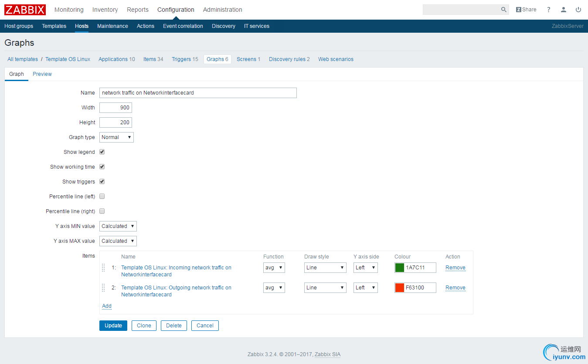Go to IT services submenu
The width and height of the screenshot is (588, 364).
pos(257,26)
